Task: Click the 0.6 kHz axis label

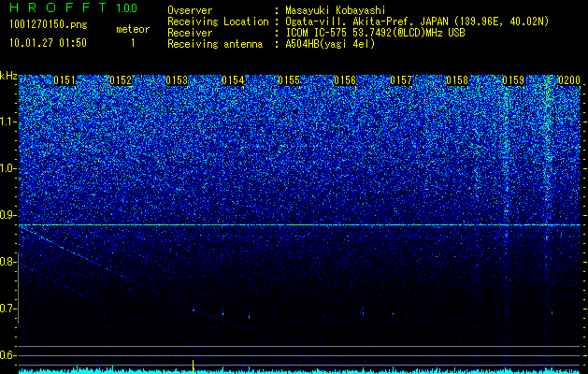Action: pyautogui.click(x=8, y=355)
